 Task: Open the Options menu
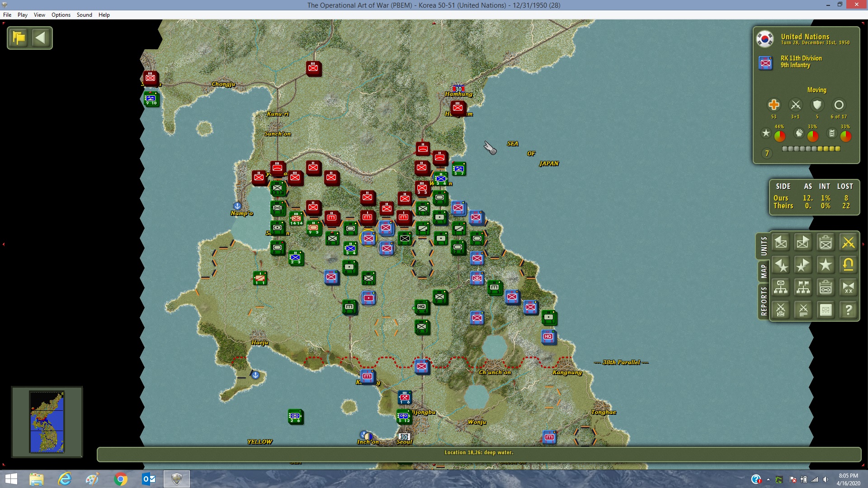[x=61, y=15]
